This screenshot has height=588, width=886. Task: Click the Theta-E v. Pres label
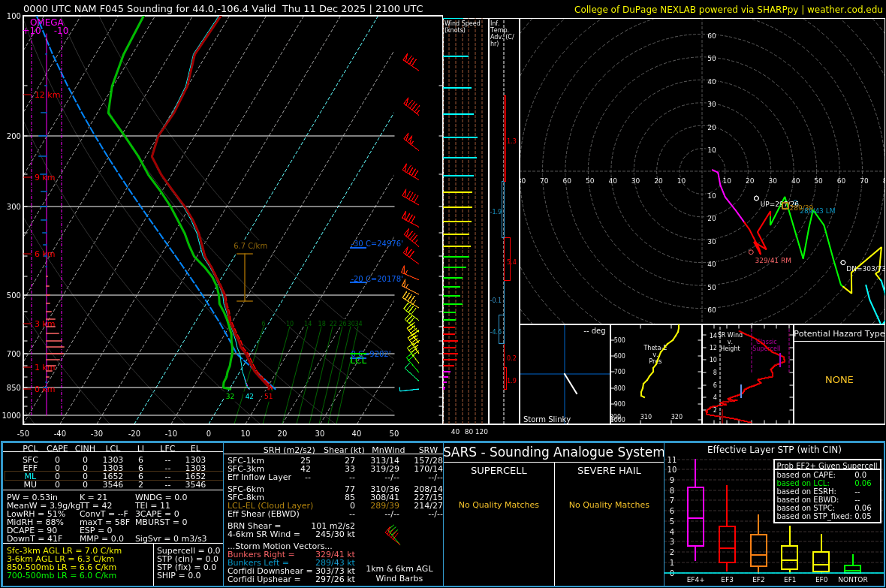tap(655, 354)
